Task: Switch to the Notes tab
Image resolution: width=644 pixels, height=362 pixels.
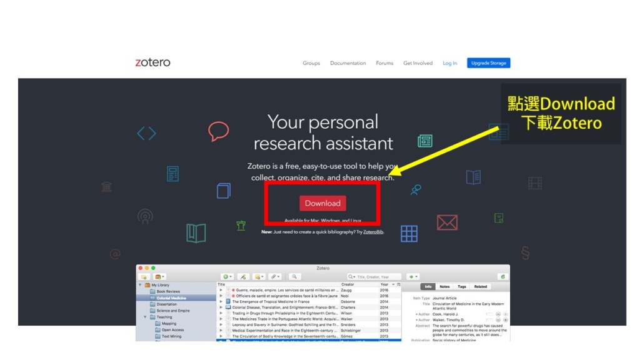Action: coord(445,287)
